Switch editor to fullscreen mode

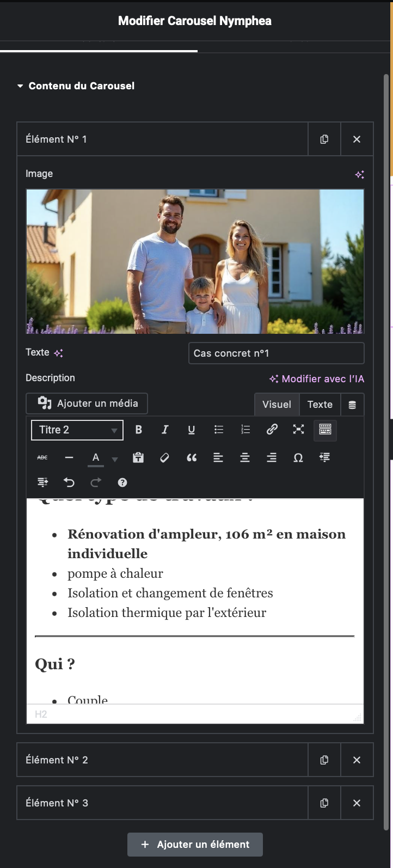299,430
